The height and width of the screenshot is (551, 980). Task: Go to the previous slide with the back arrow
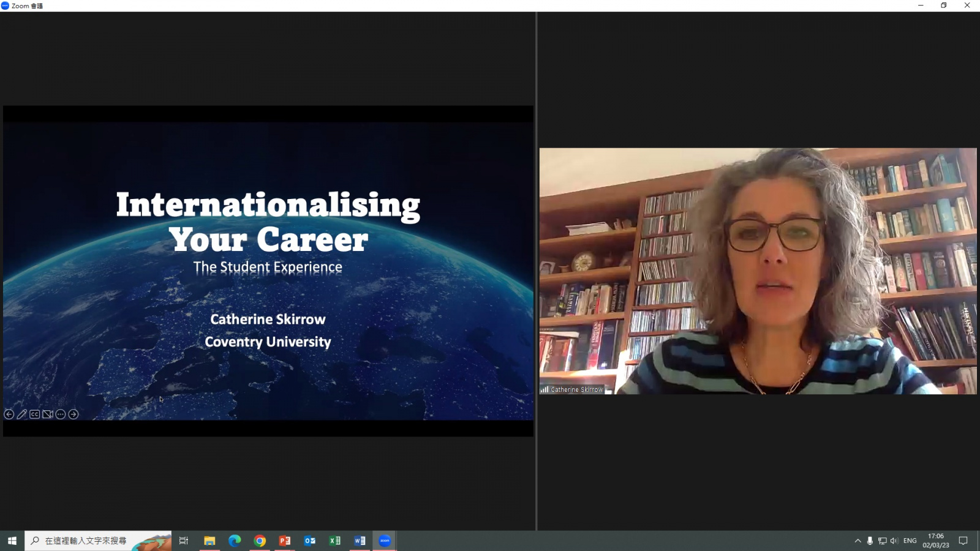pyautogui.click(x=9, y=414)
